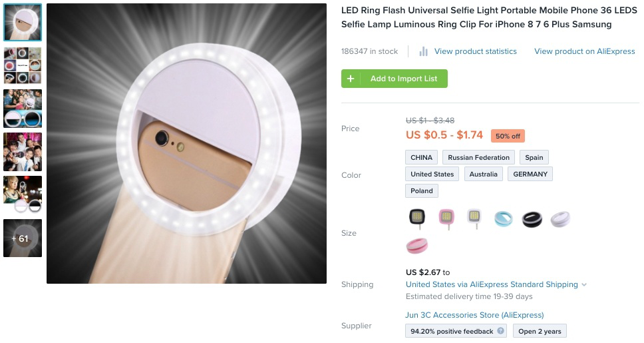This screenshot has height=343, width=644.
Task: Select the black square LED flash variant
Action: tap(417, 218)
